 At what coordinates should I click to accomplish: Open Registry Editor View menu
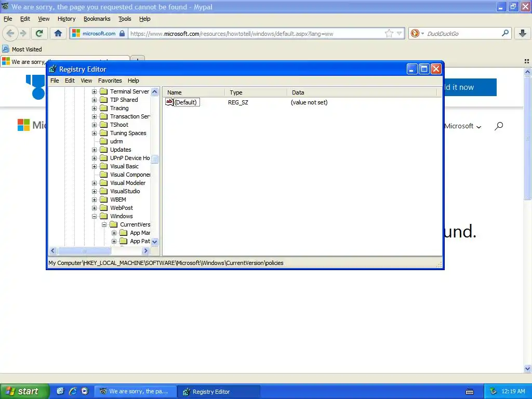click(86, 81)
